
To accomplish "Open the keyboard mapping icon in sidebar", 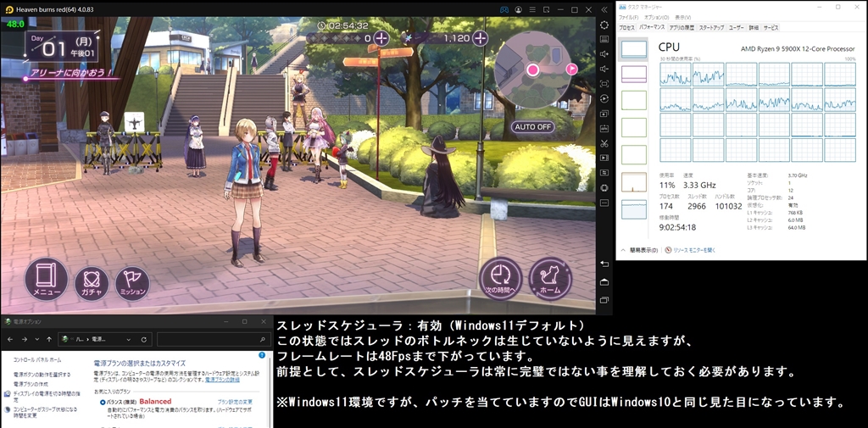I will 604,40.
